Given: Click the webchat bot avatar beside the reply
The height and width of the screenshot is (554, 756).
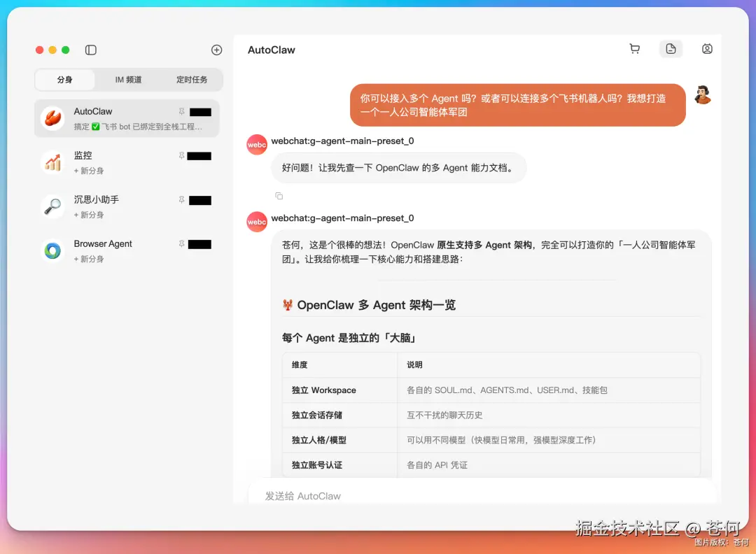Looking at the screenshot, I should pyautogui.click(x=256, y=144).
